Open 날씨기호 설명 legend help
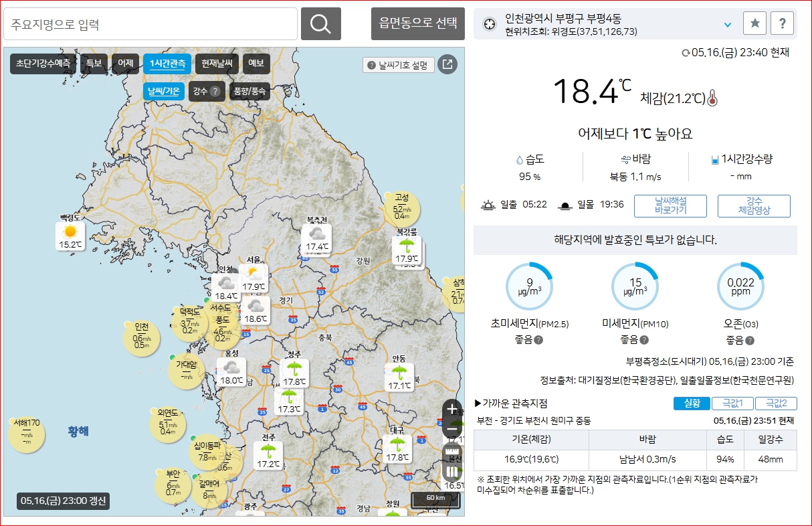Screen dimensions: 812x526 tap(399, 65)
